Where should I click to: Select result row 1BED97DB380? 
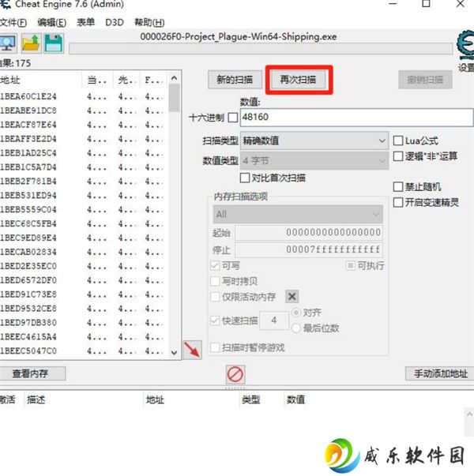click(x=84, y=322)
